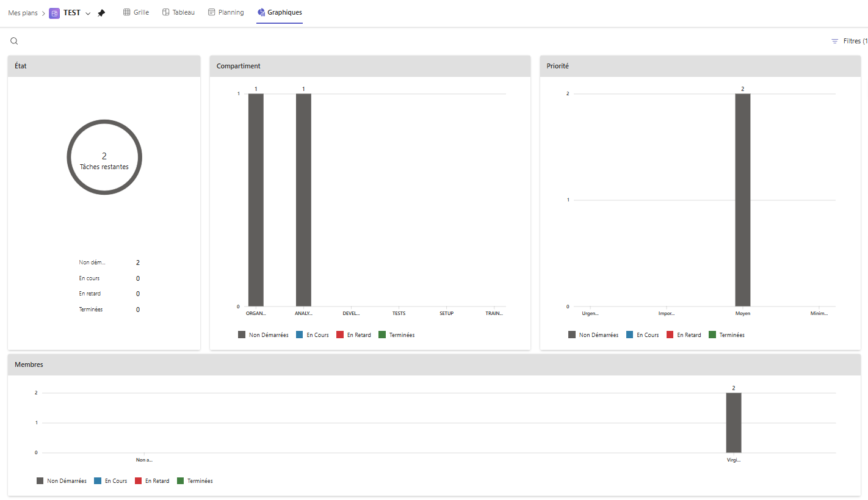Viewport: 868px width, 500px height.
Task: Click the grid icon beside Grille
Action: (x=126, y=12)
